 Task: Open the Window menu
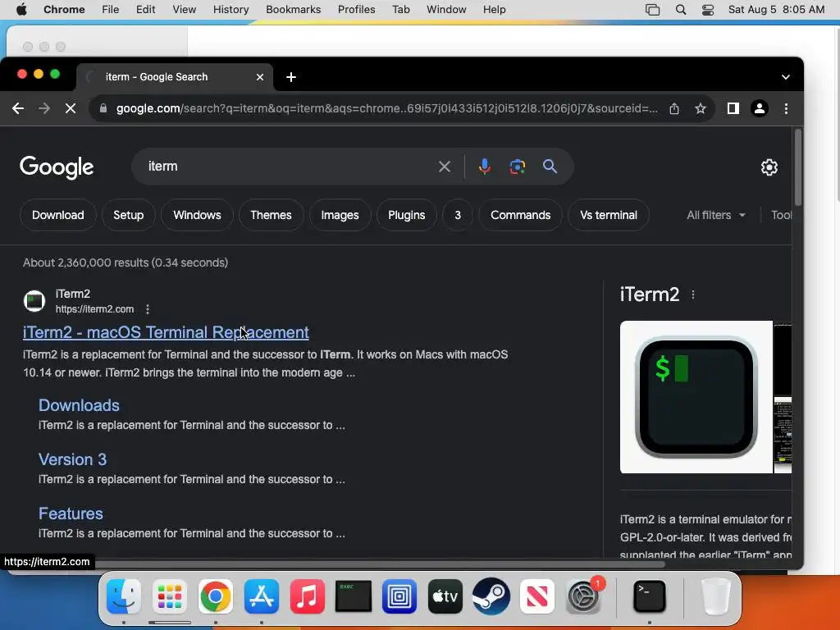(x=446, y=10)
